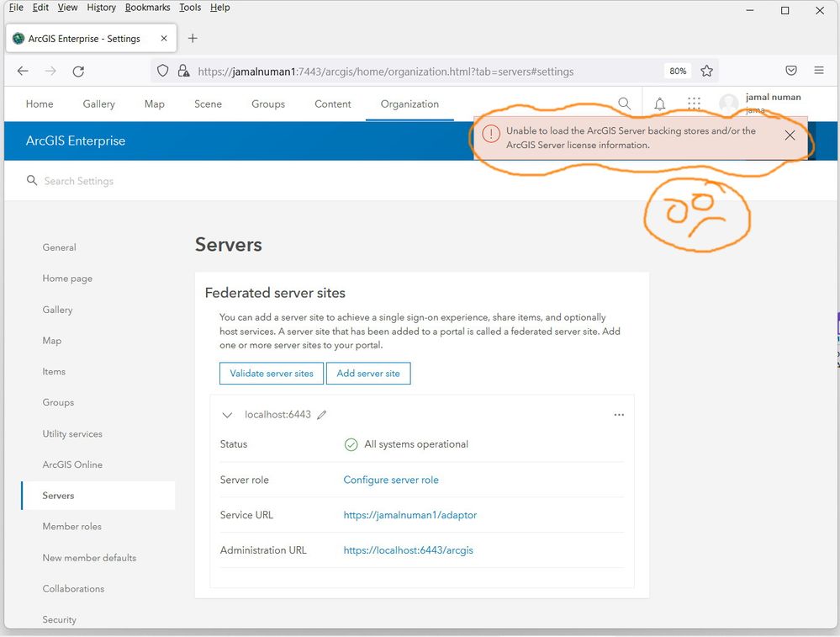Screen dimensions: 840x637
Task: Open the app launcher grid
Action: (694, 104)
